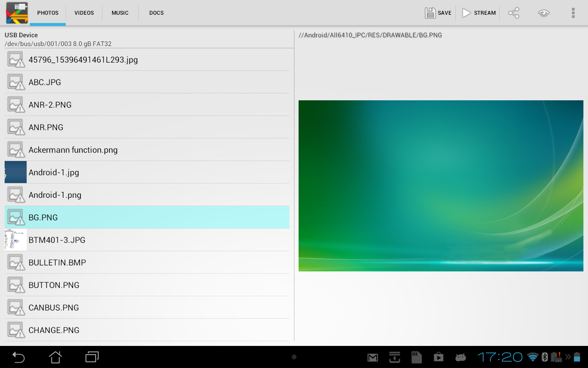588x368 pixels.
Task: Select ABC.JPG in the list
Action: [147, 82]
